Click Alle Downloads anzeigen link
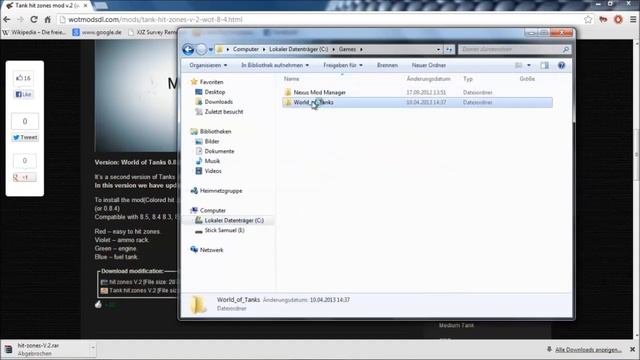This screenshot has height=360, width=640. click(x=588, y=350)
